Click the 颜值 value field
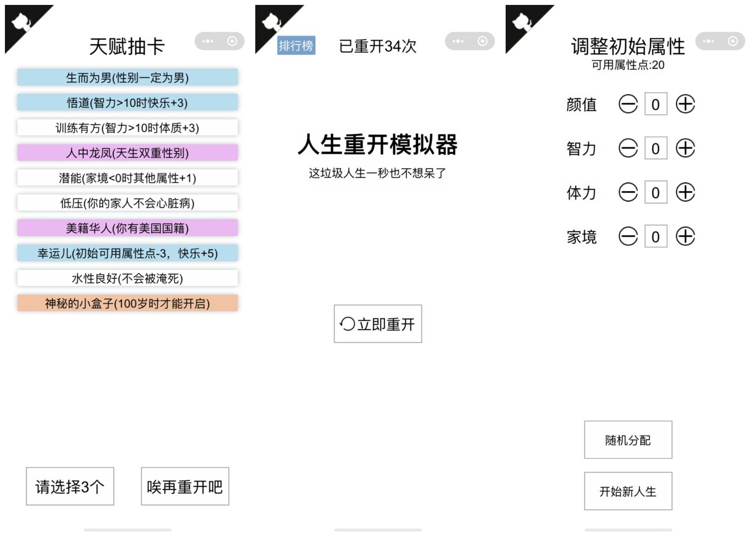 (656, 104)
